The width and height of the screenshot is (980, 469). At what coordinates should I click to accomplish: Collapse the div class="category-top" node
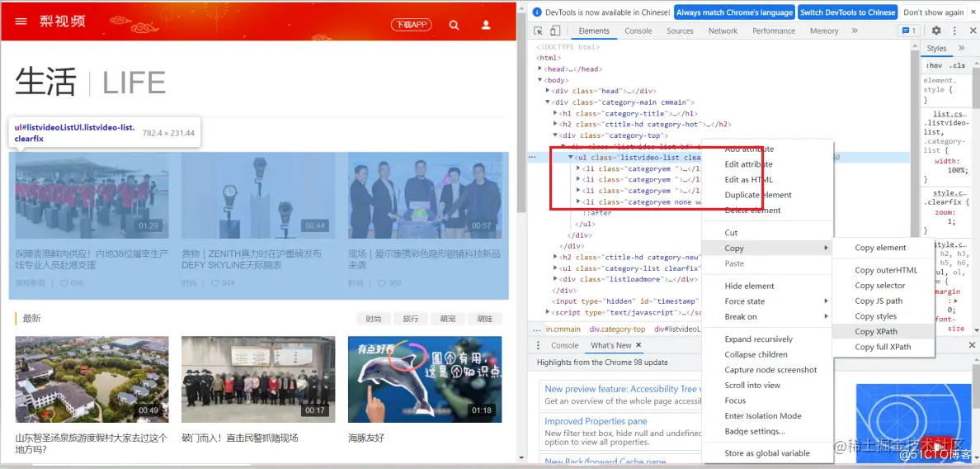[555, 135]
